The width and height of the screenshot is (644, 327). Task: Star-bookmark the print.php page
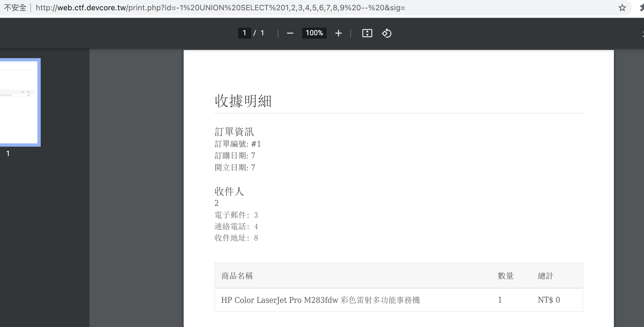[622, 7]
